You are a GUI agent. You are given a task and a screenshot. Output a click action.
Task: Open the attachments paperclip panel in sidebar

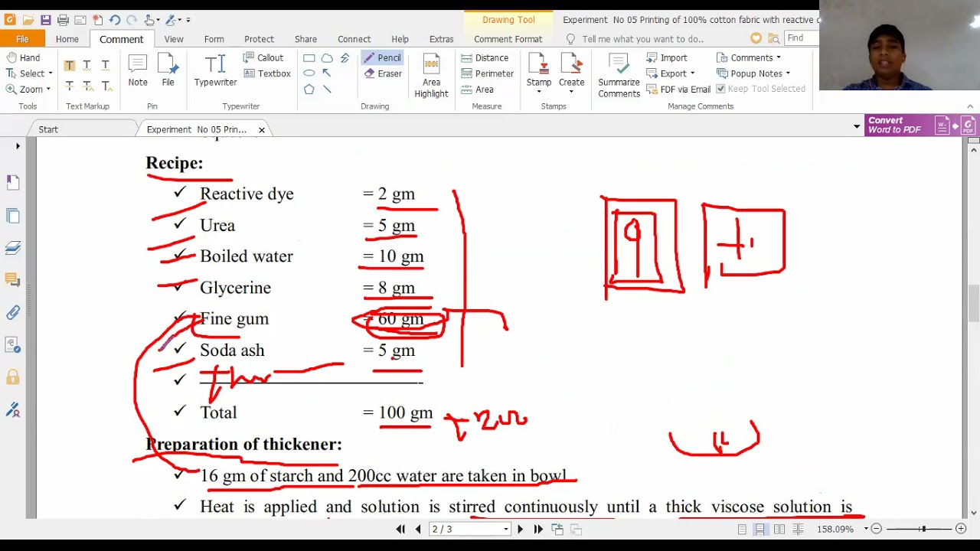point(13,312)
